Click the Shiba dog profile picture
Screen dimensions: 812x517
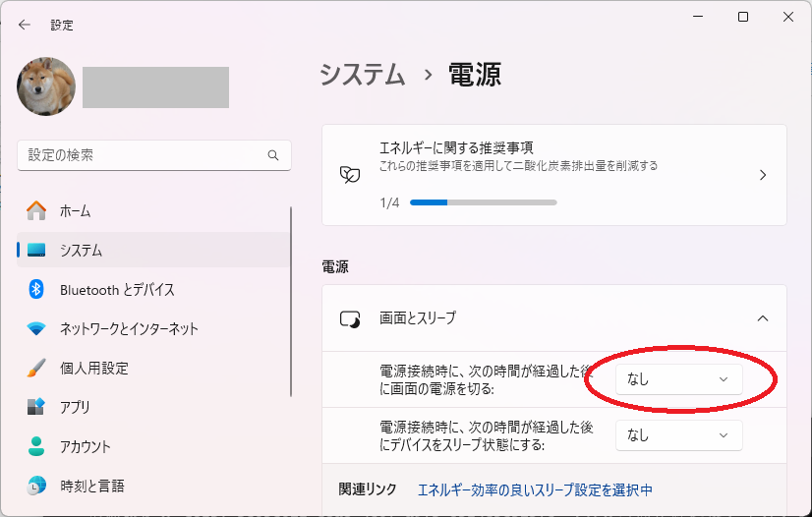(x=46, y=86)
